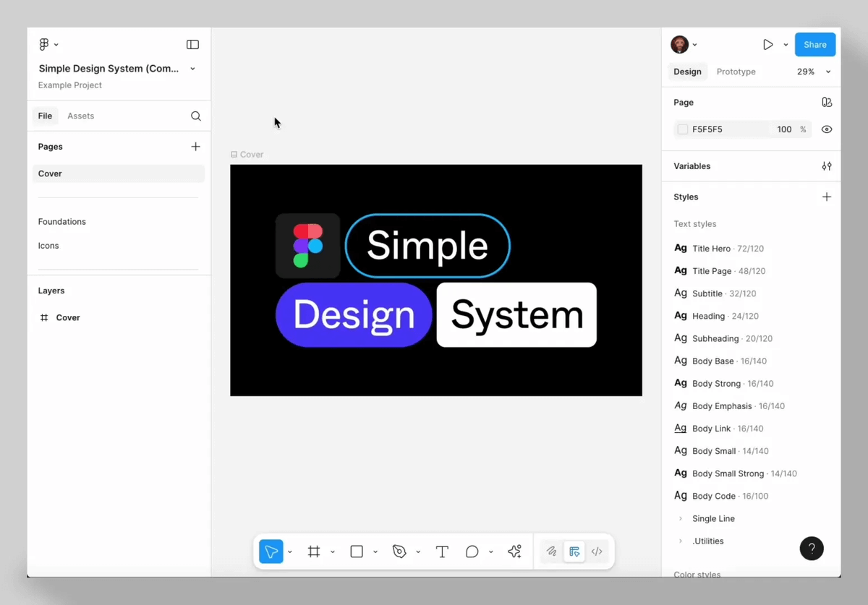
Task: Click the blue Share button
Action: pos(814,45)
